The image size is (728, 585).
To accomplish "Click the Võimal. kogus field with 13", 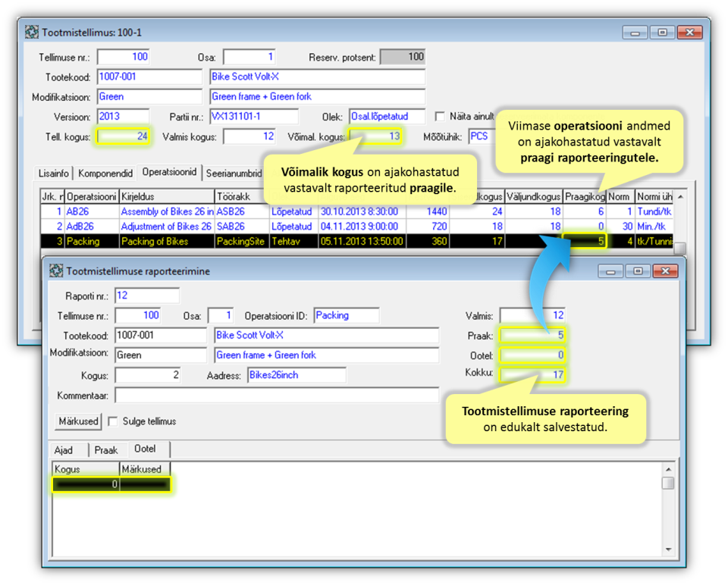I will pyautogui.click(x=375, y=136).
